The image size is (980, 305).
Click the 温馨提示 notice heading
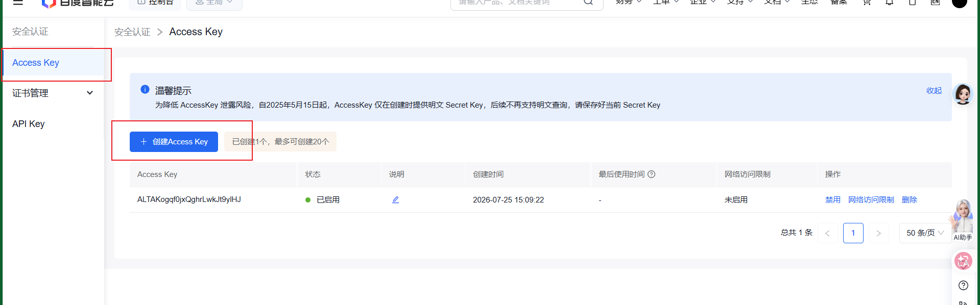pyautogui.click(x=173, y=91)
